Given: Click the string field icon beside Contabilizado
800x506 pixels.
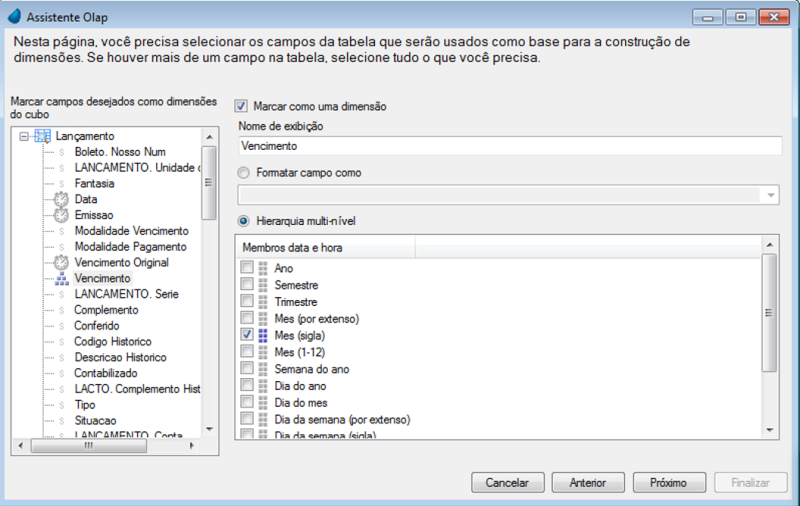Looking at the screenshot, I should point(62,373).
